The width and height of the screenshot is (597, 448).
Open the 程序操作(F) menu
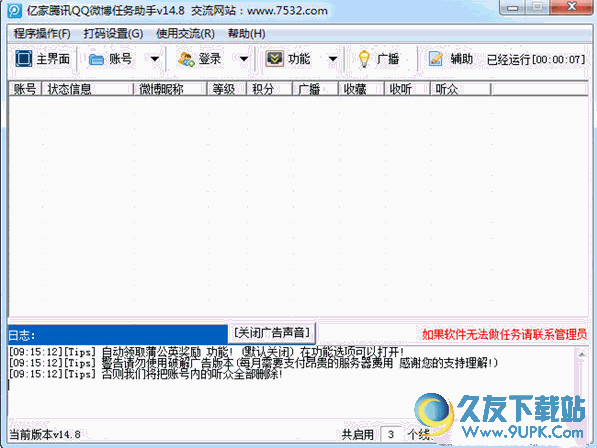pos(42,33)
